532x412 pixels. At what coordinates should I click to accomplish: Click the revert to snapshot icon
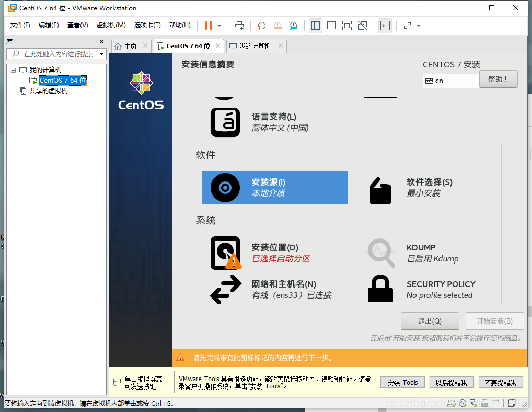pos(277,26)
